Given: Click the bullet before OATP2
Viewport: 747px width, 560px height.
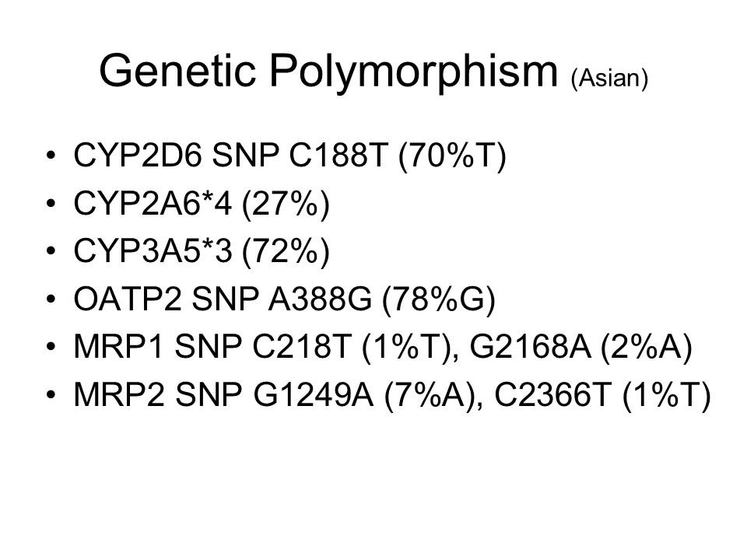Looking at the screenshot, I should point(51,299).
